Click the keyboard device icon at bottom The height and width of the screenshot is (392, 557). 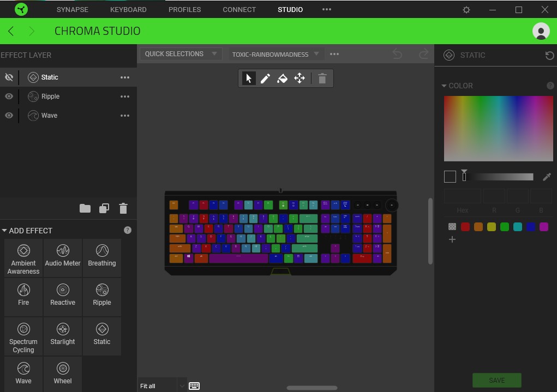(x=194, y=386)
